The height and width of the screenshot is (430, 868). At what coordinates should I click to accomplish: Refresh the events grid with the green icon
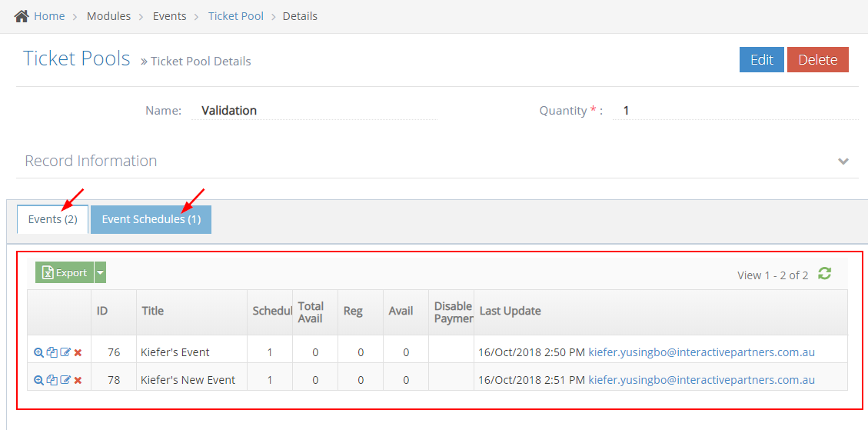825,274
